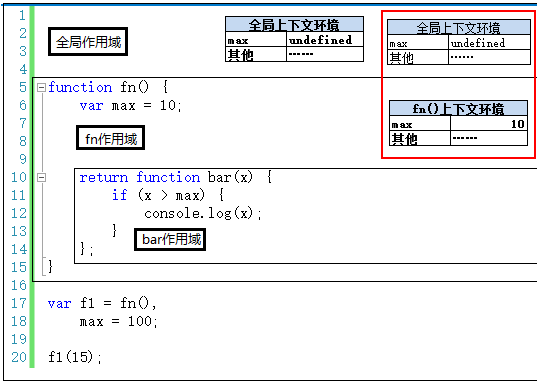Click the 'function' keyword on line 5

coord(80,87)
